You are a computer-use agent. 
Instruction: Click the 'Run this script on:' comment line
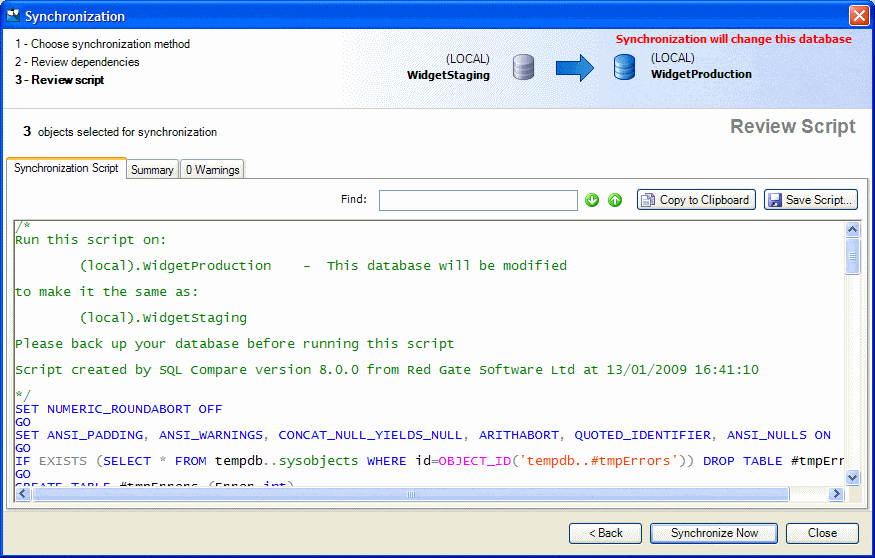pyautogui.click(x=91, y=240)
